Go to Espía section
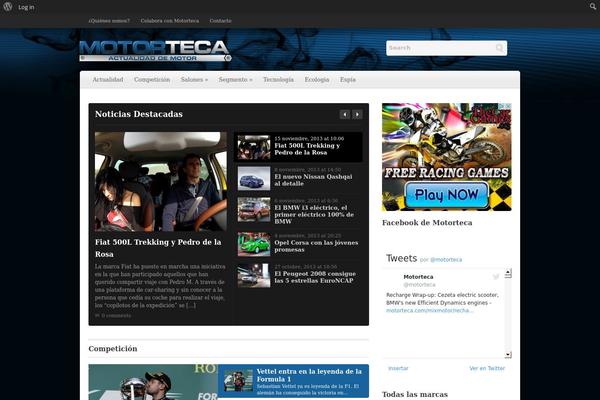Screen dimensions: 600x400 point(348,80)
